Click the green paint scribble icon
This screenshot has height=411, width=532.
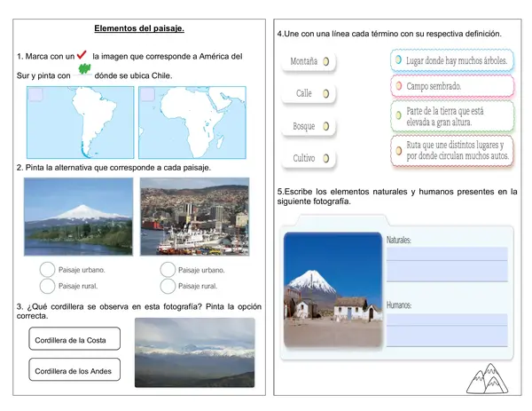point(84,69)
